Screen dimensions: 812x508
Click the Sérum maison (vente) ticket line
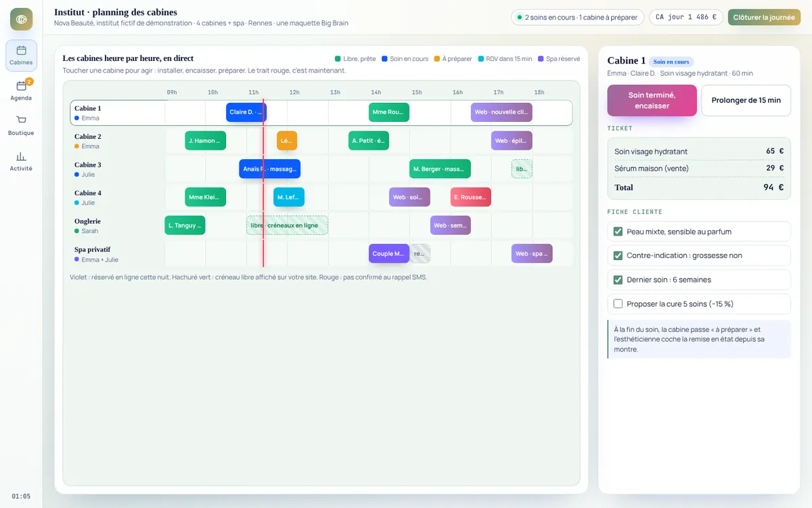tap(699, 168)
